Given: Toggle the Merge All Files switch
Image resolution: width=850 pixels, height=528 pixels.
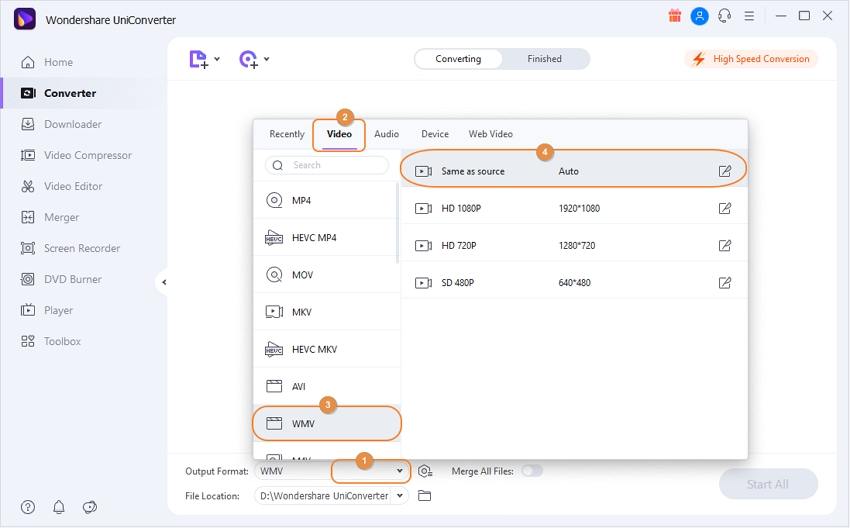Looking at the screenshot, I should (532, 471).
